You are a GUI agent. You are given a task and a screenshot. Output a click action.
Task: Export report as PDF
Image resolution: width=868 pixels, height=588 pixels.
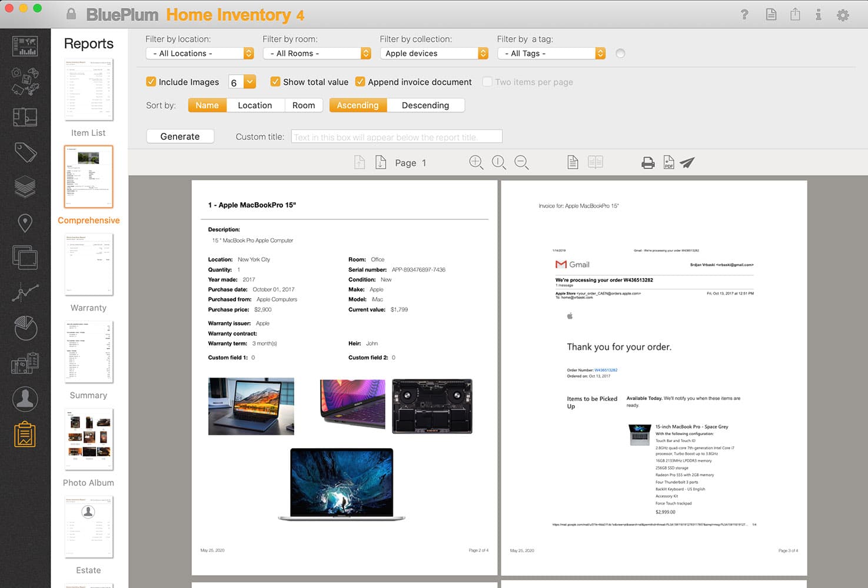[x=669, y=162]
